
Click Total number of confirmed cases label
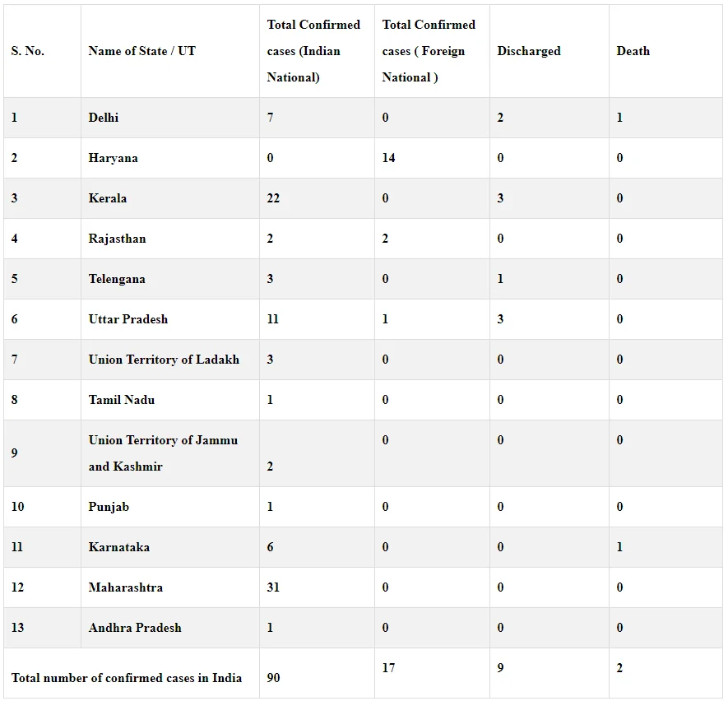[x=127, y=678]
